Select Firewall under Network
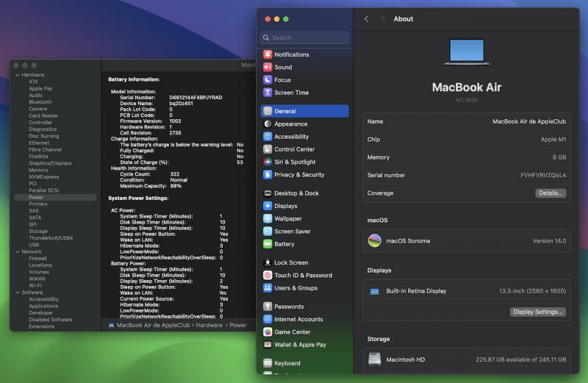 tap(37, 259)
